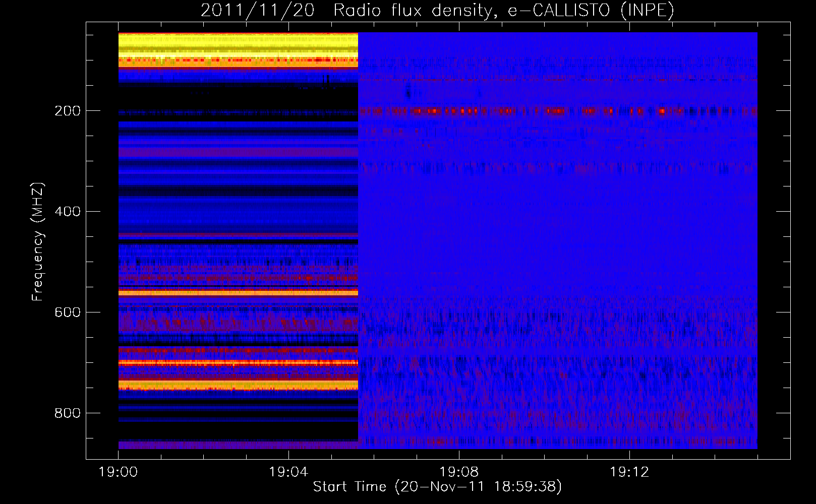Select the 'Frequency (MHZ)' axis label

click(x=38, y=241)
